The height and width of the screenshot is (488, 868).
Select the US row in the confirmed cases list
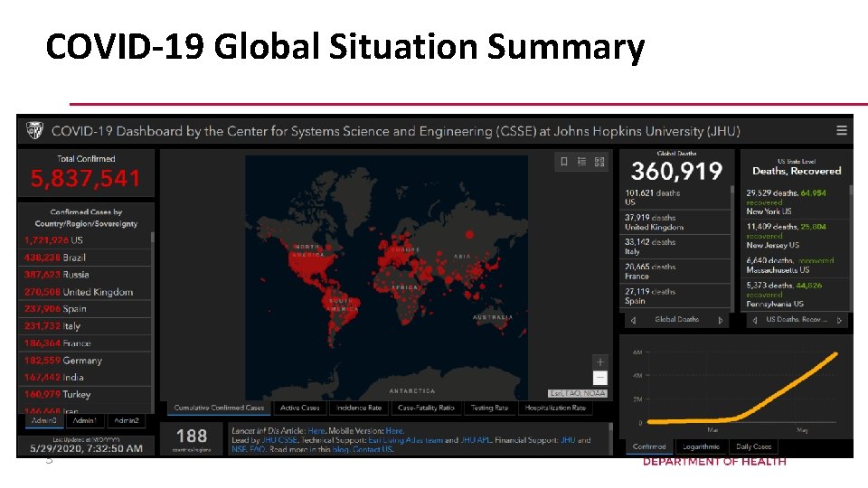pos(85,240)
